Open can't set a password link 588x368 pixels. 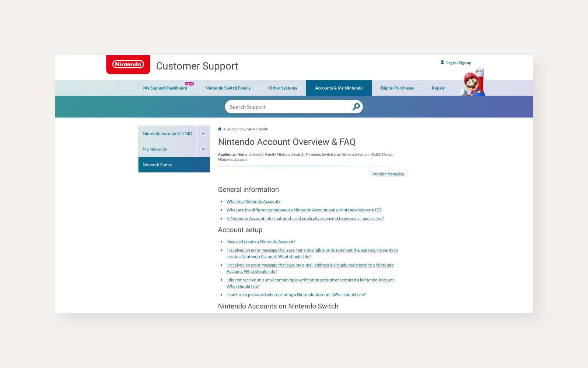pos(296,295)
